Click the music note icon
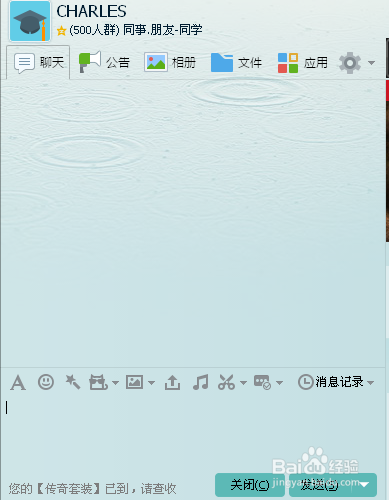Viewport: 389px width, 500px height. 201,382
